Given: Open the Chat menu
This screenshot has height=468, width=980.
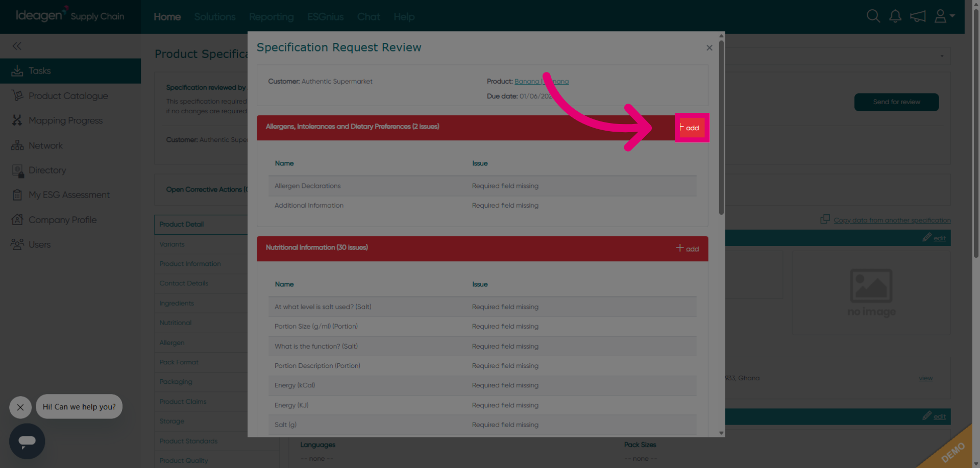Looking at the screenshot, I should click(369, 17).
